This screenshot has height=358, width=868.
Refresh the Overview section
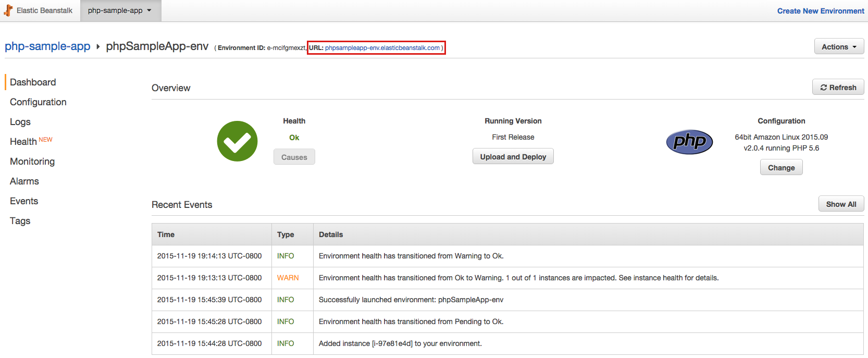pyautogui.click(x=838, y=87)
